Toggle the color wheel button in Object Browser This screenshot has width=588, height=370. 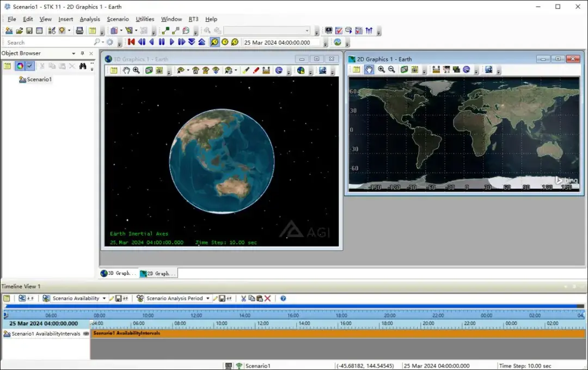click(20, 66)
